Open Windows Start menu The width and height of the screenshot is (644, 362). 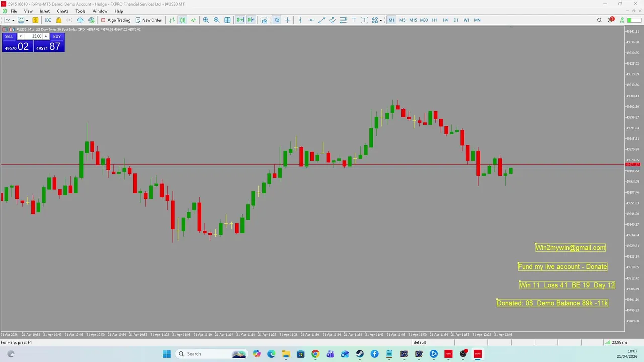point(167,354)
